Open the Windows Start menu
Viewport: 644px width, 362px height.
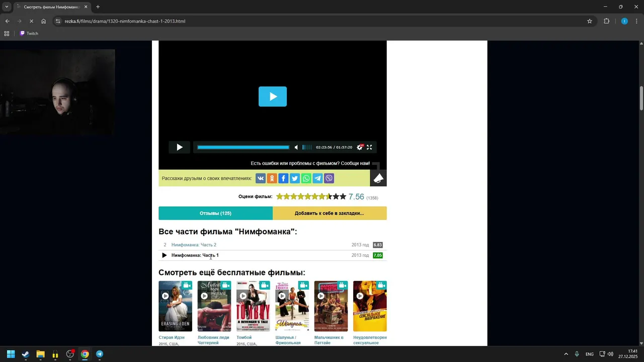tap(11, 354)
